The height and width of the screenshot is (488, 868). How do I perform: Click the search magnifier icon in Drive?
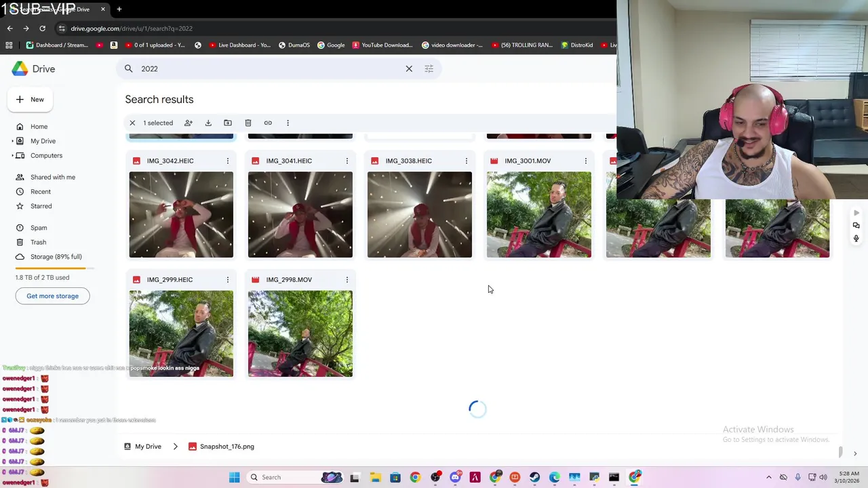(x=128, y=68)
